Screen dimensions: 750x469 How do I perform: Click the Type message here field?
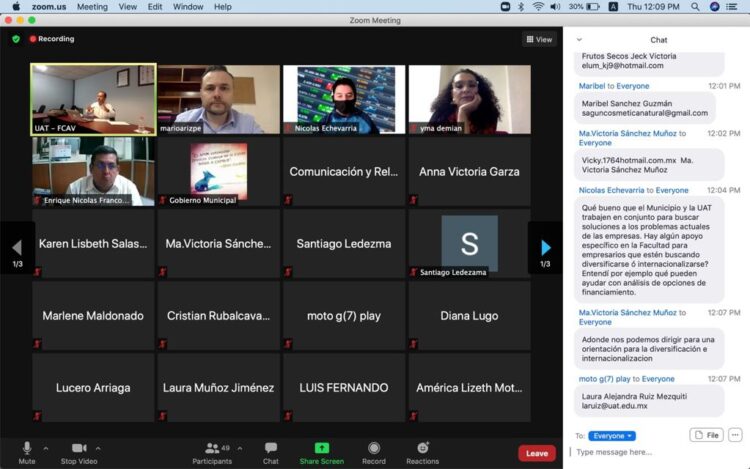coord(658,452)
